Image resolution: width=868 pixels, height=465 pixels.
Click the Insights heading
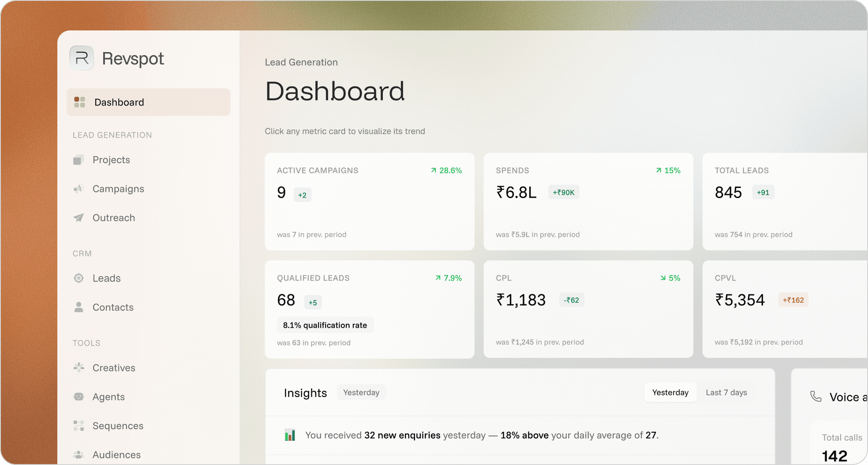(305, 393)
